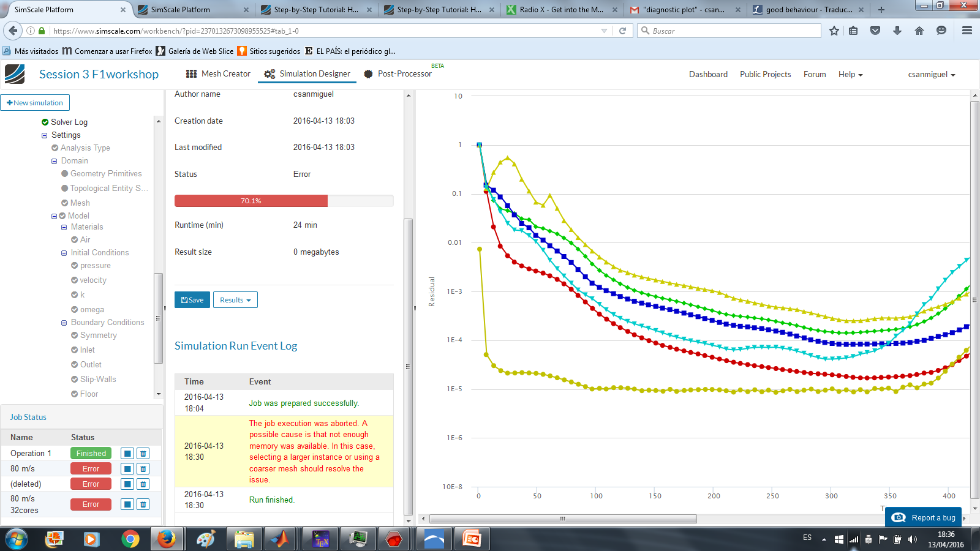Open the Session 3 F1workshop project title

(99, 74)
